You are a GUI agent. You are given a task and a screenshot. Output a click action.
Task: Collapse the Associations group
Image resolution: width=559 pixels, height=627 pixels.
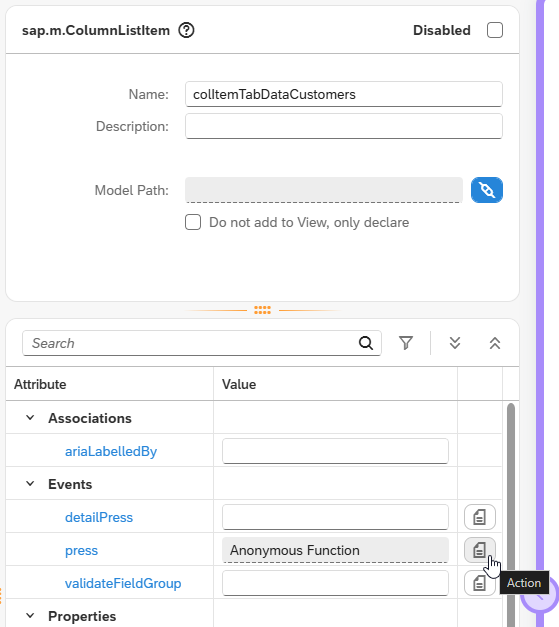click(30, 418)
